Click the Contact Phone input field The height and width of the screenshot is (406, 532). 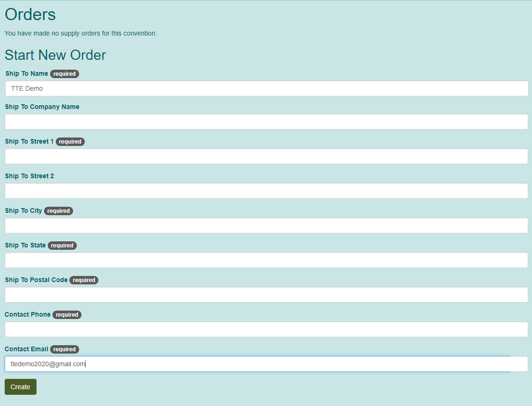(266, 329)
